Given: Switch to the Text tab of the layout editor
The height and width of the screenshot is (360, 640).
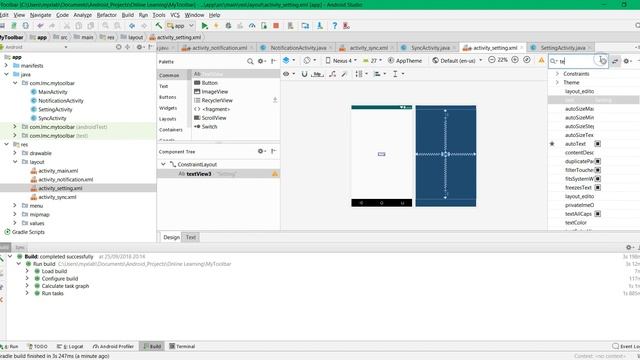Looking at the screenshot, I should [191, 237].
